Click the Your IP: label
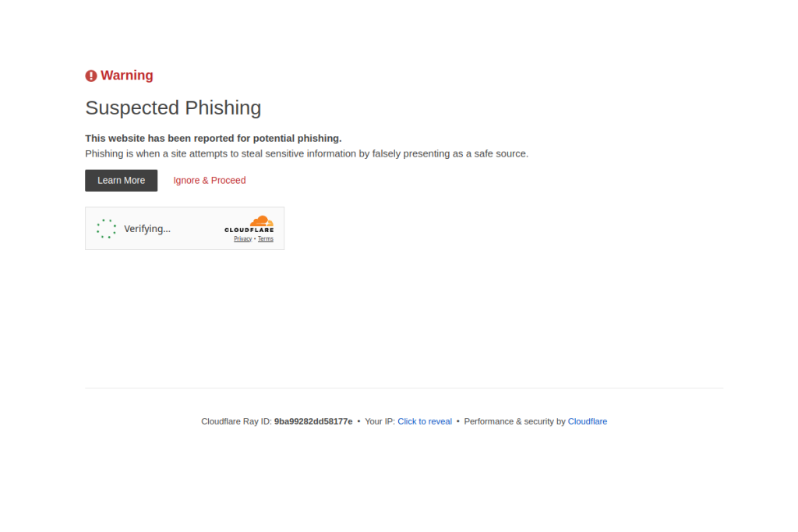798x532 pixels. click(x=380, y=421)
